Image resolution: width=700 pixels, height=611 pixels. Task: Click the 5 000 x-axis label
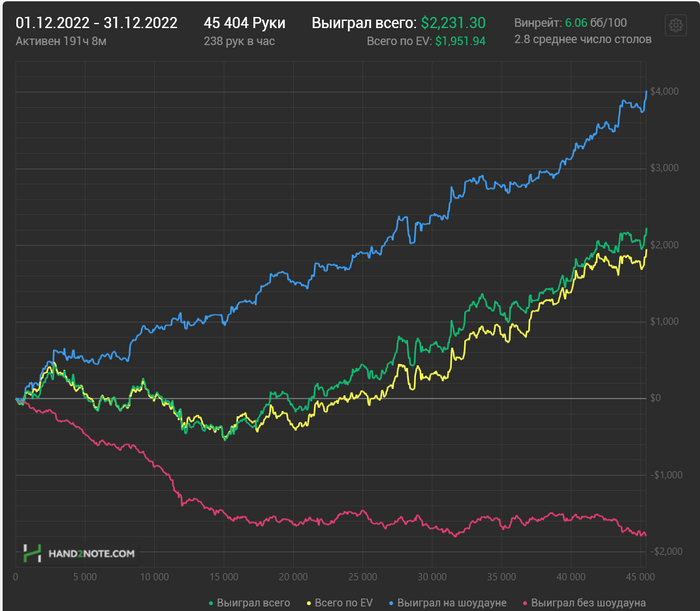point(85,577)
